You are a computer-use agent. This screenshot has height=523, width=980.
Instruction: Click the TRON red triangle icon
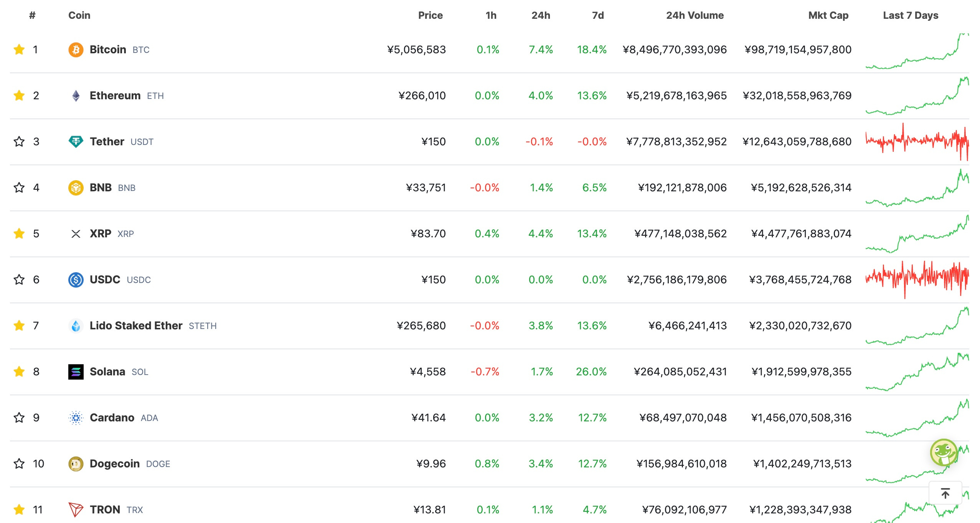(76, 510)
